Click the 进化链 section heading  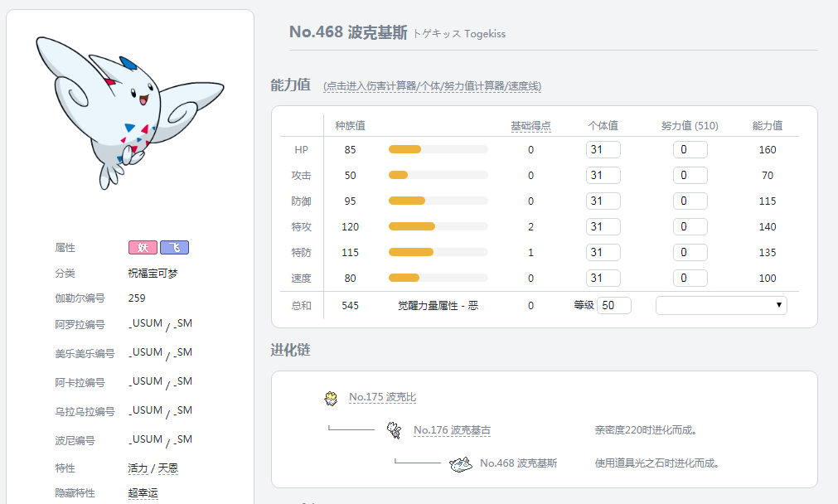tap(290, 350)
